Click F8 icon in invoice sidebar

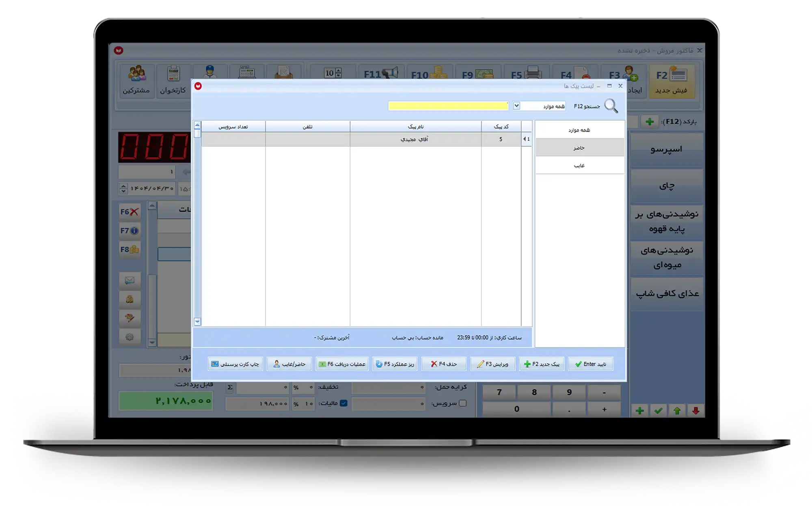[x=130, y=250]
